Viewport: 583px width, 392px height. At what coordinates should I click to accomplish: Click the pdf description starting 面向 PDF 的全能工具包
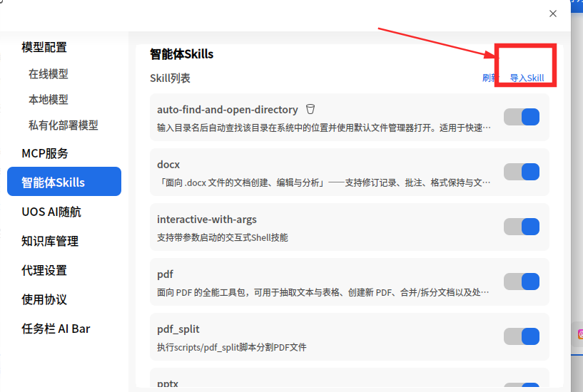point(323,292)
